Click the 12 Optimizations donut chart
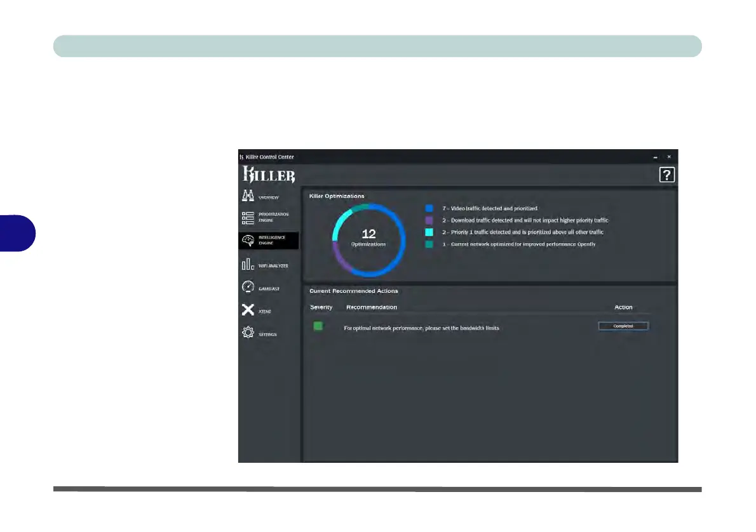756x532 pixels. click(x=369, y=240)
